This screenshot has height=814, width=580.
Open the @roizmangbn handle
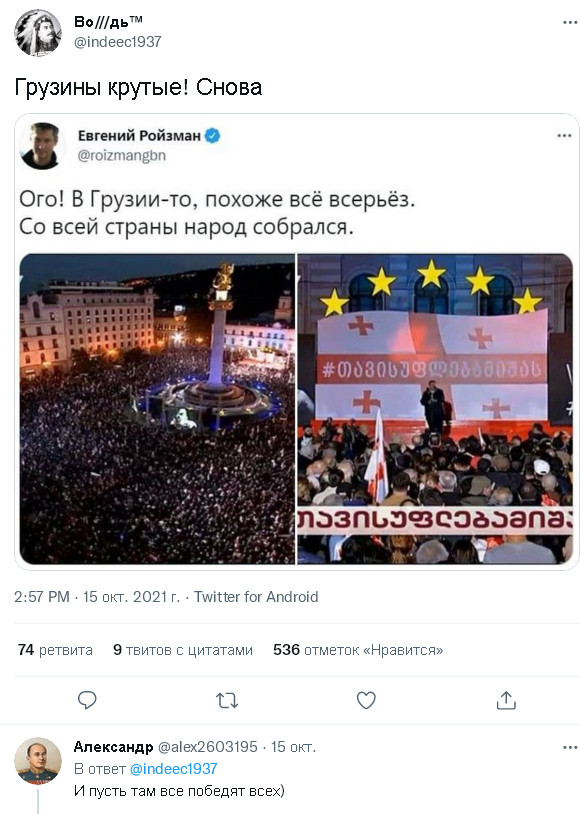122,155
